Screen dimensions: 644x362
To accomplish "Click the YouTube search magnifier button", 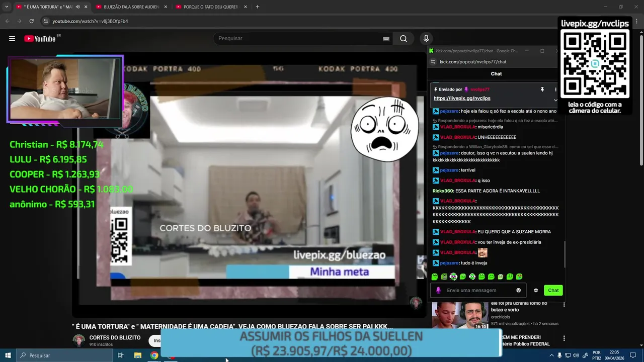I will point(404,39).
